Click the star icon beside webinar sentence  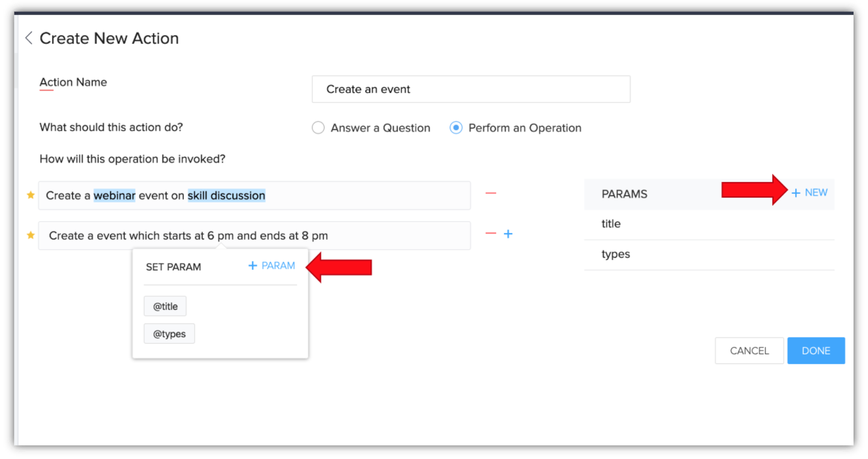tap(31, 195)
